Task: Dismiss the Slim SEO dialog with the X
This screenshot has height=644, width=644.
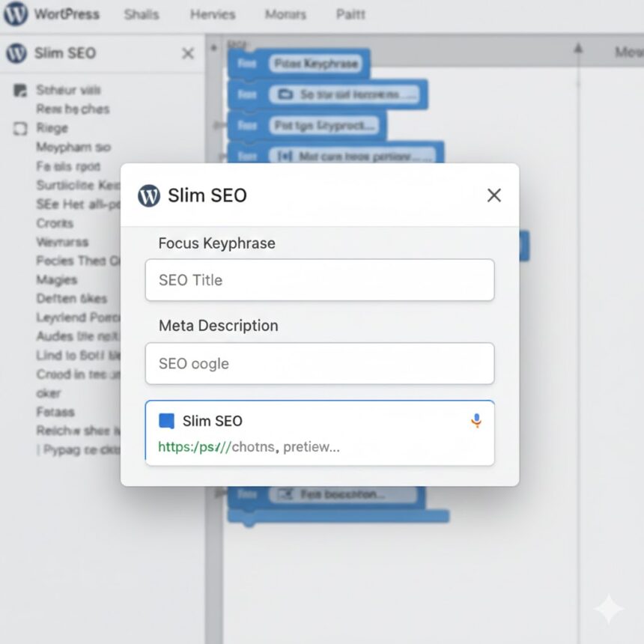Action: click(x=493, y=195)
